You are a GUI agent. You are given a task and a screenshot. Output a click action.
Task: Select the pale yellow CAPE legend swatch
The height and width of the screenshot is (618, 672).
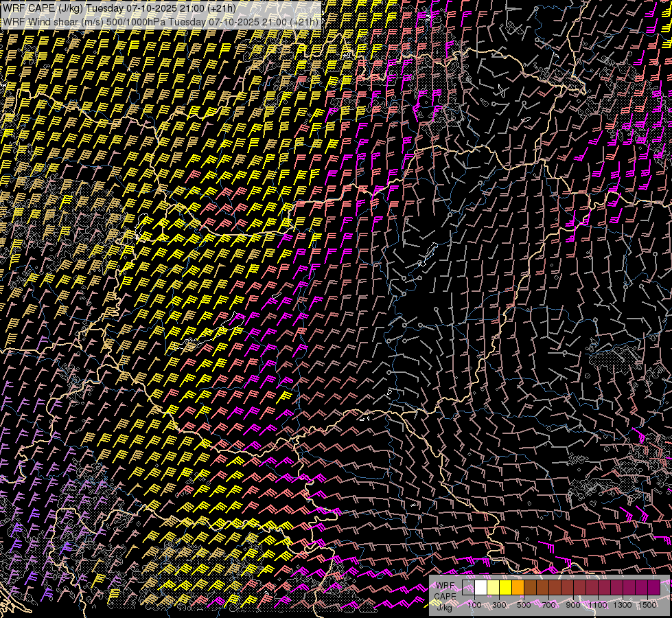(x=493, y=588)
